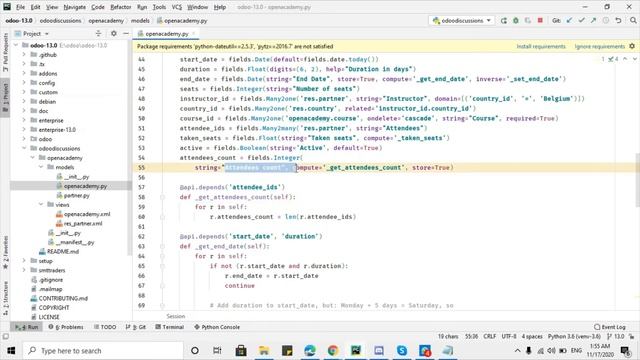Viewport: 640px width, 360px height.
Task: Open the Event Log
Action: pyautogui.click(x=610, y=327)
